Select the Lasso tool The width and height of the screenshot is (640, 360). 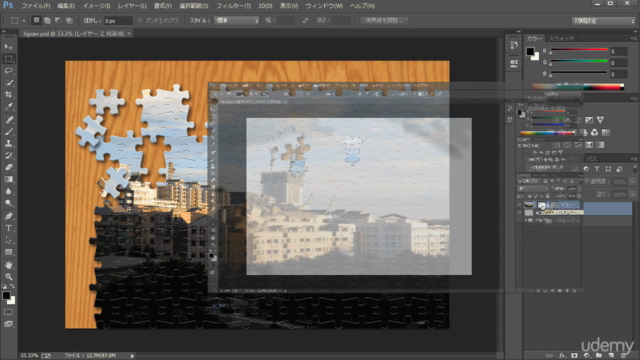(9, 71)
